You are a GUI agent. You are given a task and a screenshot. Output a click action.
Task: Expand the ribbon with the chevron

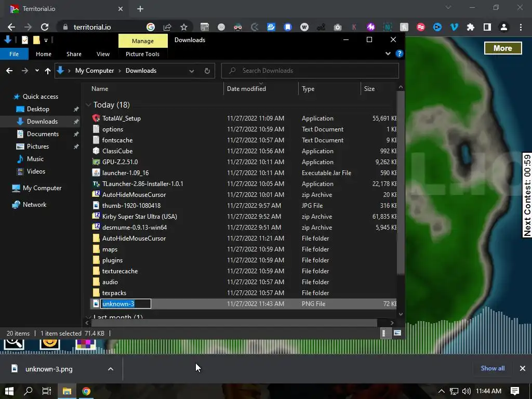coord(388,54)
